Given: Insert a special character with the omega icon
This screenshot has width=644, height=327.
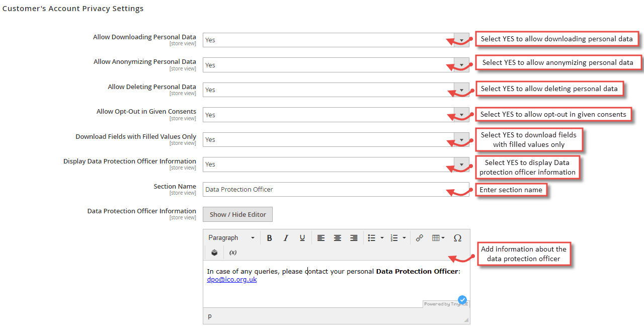Looking at the screenshot, I should tap(457, 237).
